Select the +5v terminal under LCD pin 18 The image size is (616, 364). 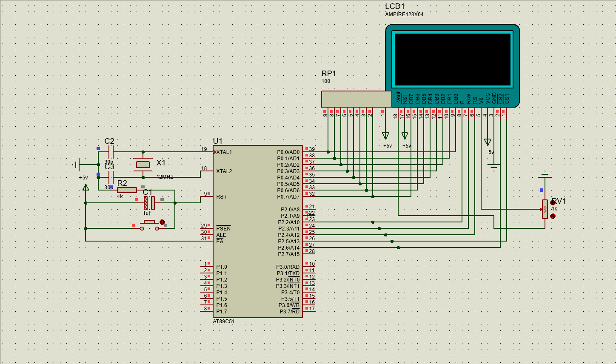(405, 136)
